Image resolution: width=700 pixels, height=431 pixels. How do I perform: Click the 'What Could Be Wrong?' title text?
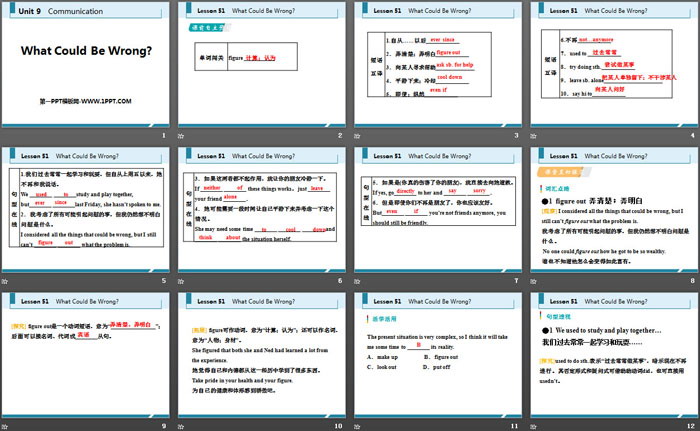coord(88,51)
